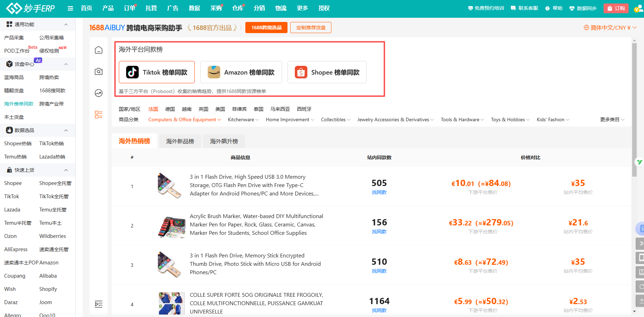Select the Shopee 榜单同款 option
The height and width of the screenshot is (317, 644).
click(327, 72)
